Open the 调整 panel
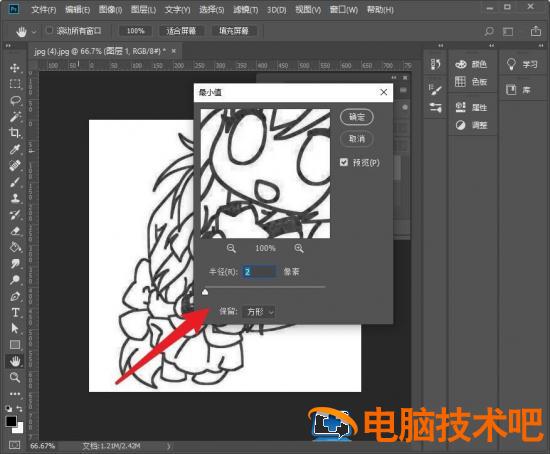 [x=471, y=125]
